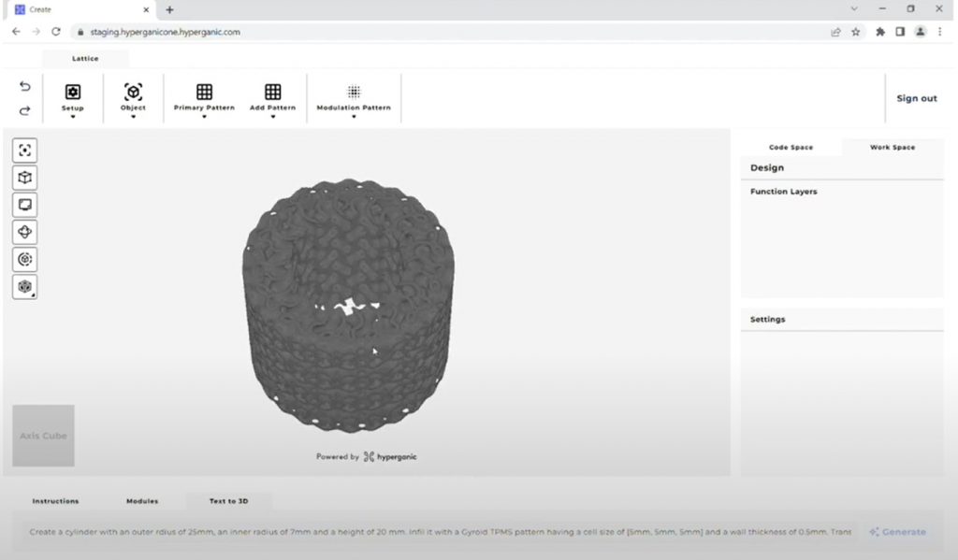This screenshot has width=958, height=560.
Task: Select the Add Pattern tool
Action: [x=272, y=92]
